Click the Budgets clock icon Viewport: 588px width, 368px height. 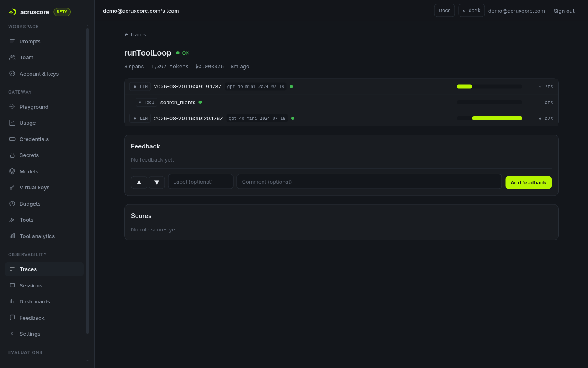coord(12,204)
